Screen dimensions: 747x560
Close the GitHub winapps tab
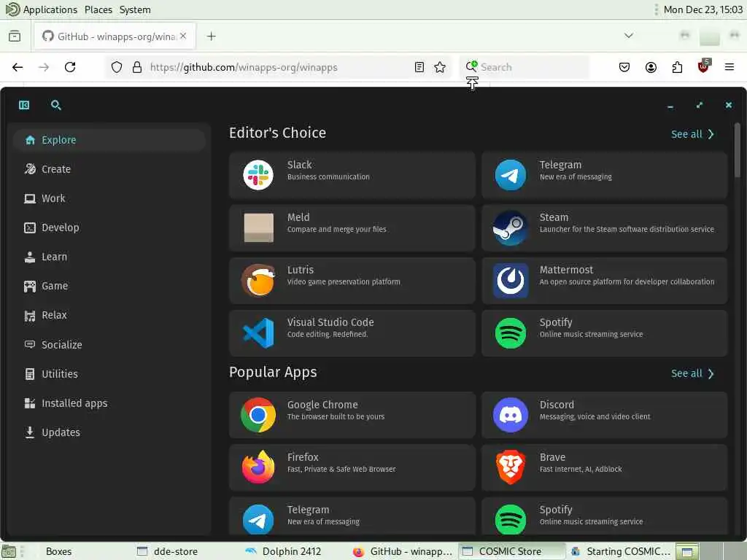[x=183, y=36]
